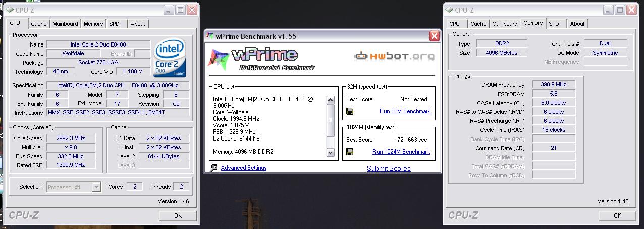Click the save icon under 1024M stability test
Viewport: 644px width, 229px height.
pos(349,151)
